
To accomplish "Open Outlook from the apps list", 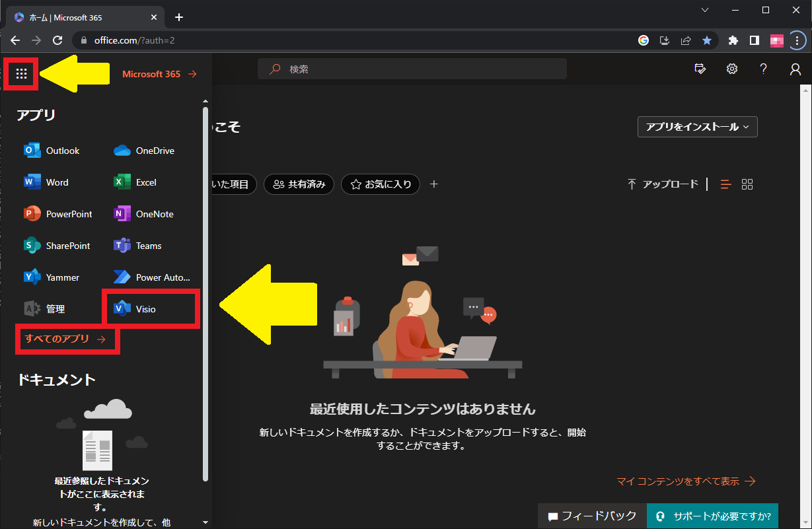I will pyautogui.click(x=52, y=151).
